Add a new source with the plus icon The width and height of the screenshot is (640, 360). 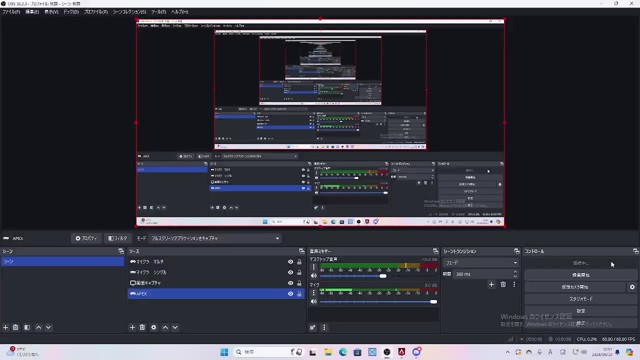(x=132, y=327)
